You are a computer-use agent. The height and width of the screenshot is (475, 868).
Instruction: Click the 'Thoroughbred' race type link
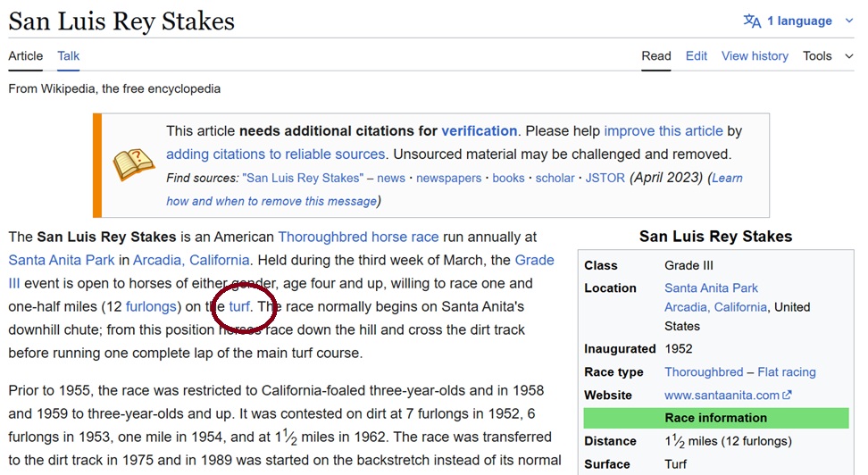704,372
